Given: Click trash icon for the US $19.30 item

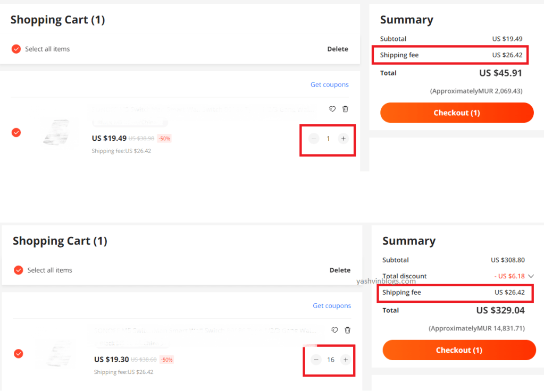Looking at the screenshot, I should tap(347, 330).
